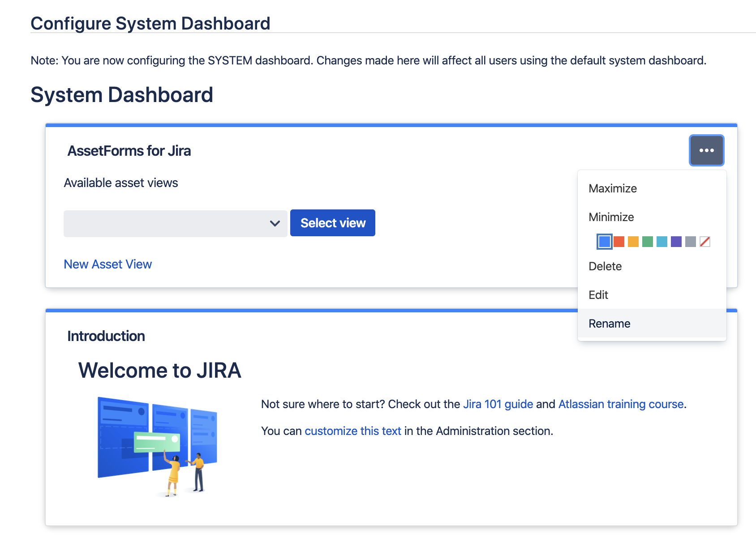Pick the no-color slashed swatch
The height and width of the screenshot is (554, 756).
coord(705,242)
